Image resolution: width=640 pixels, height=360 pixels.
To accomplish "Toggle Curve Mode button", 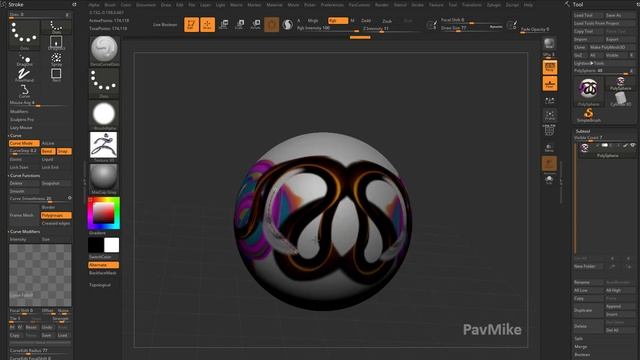I will pos(24,143).
